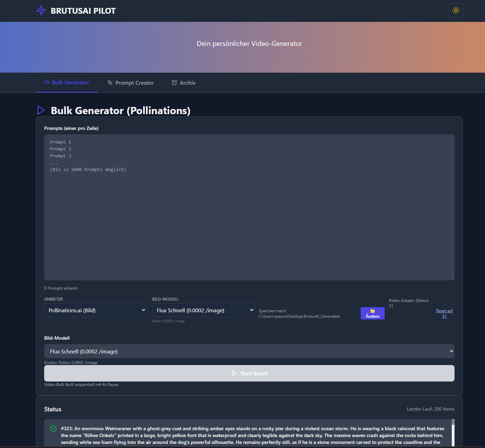Click the sparkle icon beside Prompt Creator
The height and width of the screenshot is (448, 485).
pyautogui.click(x=110, y=83)
